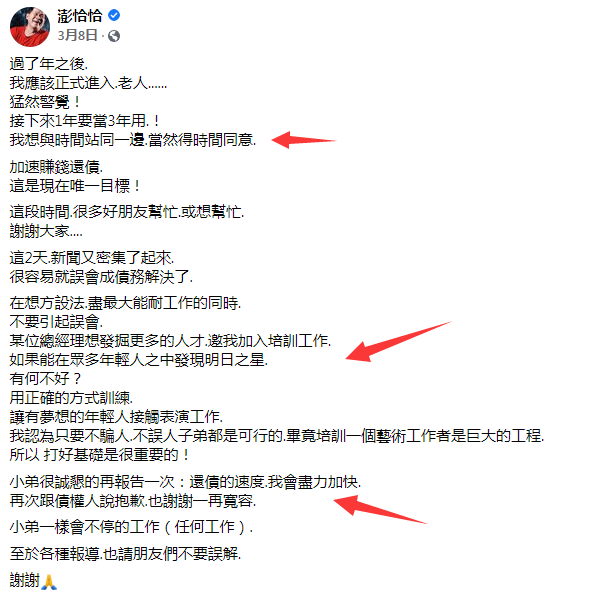Click the line 小弟一樣會不停的工作
This screenshot has height=597, width=612.
click(x=132, y=527)
